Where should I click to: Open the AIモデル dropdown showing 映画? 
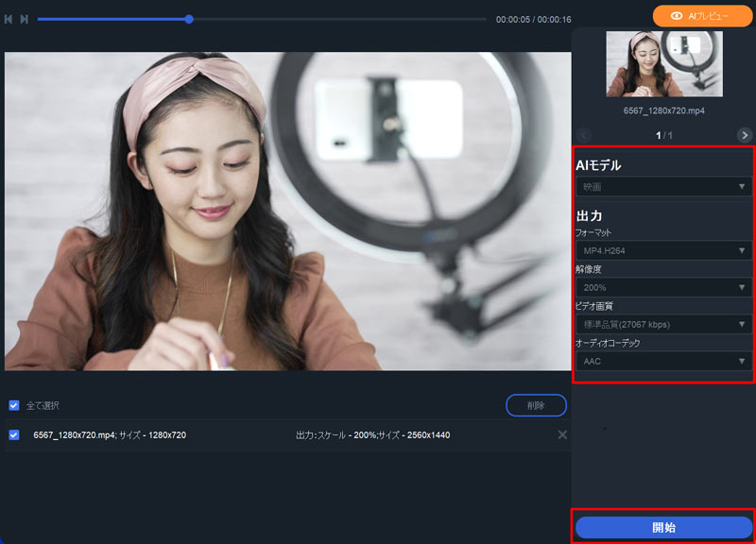point(661,187)
